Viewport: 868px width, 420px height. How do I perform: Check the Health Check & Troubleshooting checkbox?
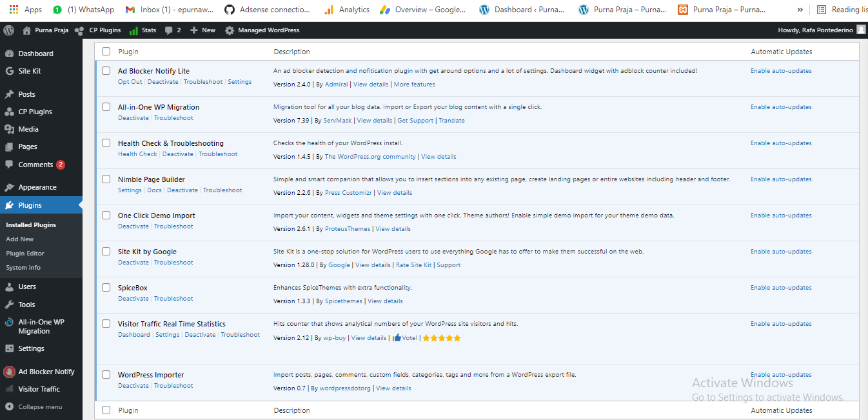(106, 143)
